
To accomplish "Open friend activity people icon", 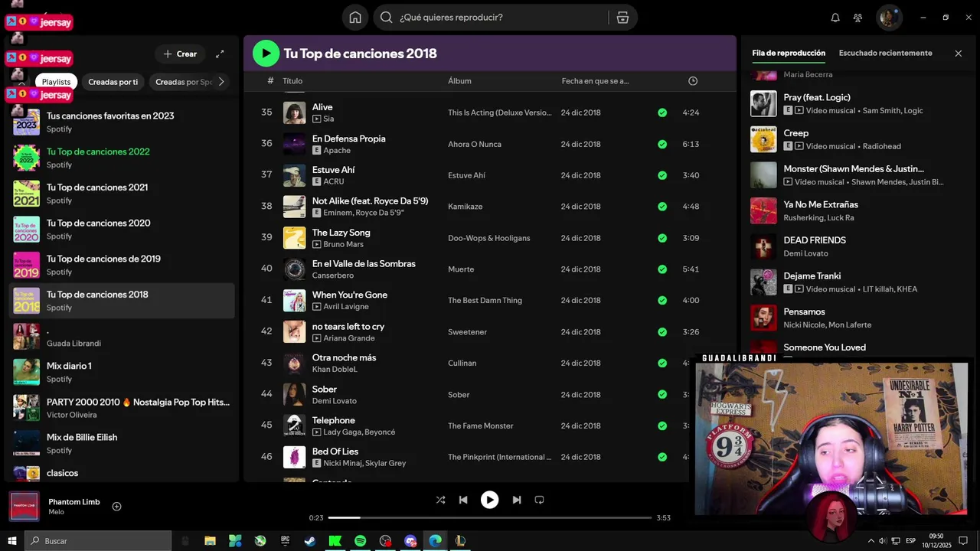I will (x=857, y=18).
